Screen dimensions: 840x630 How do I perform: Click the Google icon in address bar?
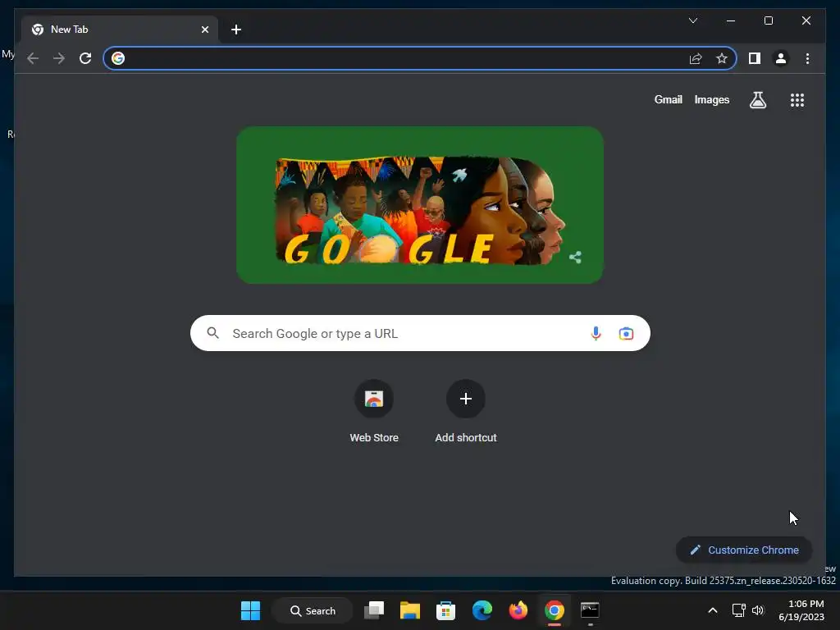(118, 58)
